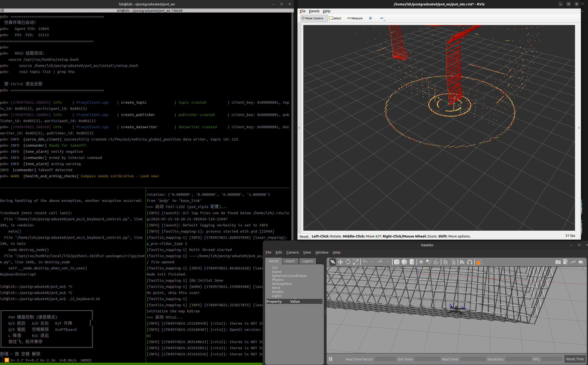Open RViz toolbar overflow arrow below minus icon
The image size is (588, 365).
tap(384, 21)
